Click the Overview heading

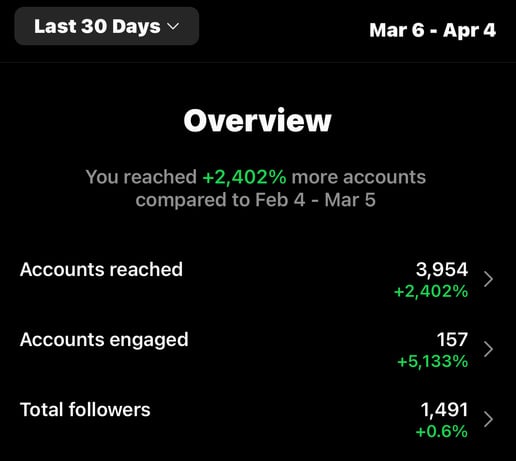coord(257,121)
